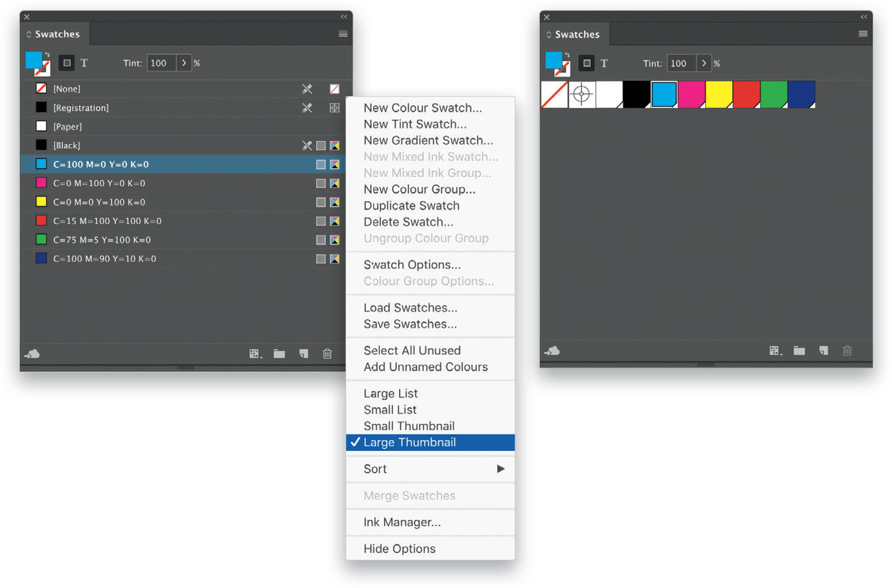The image size is (892, 588).
Task: Click Tint value field in left panel
Action: point(162,63)
